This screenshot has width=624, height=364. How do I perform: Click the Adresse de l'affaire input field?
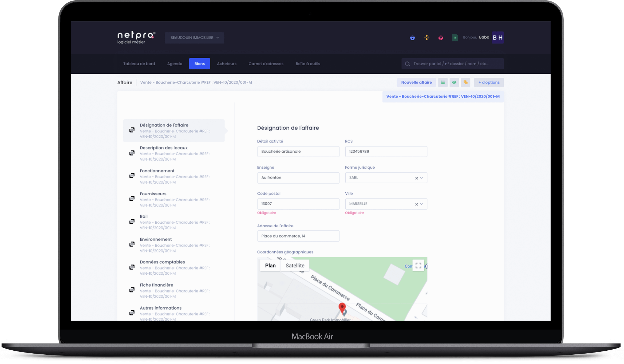pos(298,236)
